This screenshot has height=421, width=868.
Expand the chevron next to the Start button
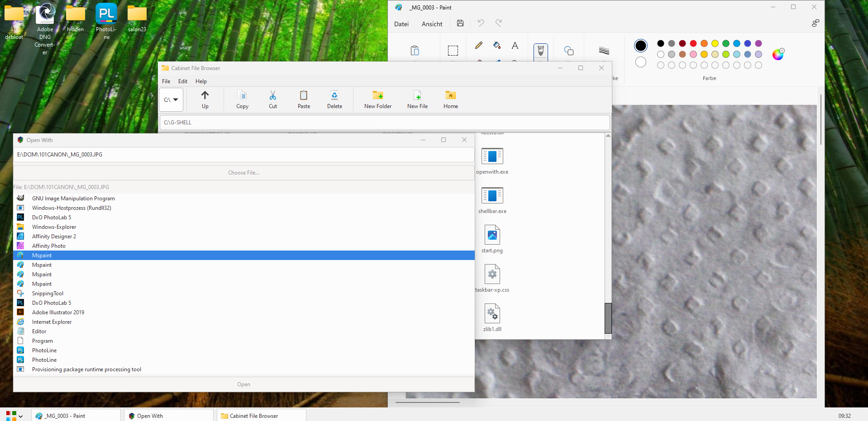20,416
